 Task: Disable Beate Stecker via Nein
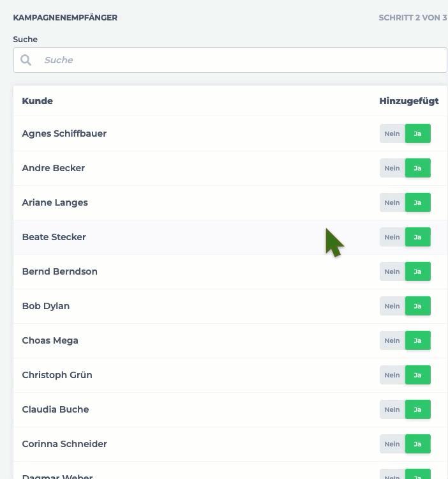[392, 237]
